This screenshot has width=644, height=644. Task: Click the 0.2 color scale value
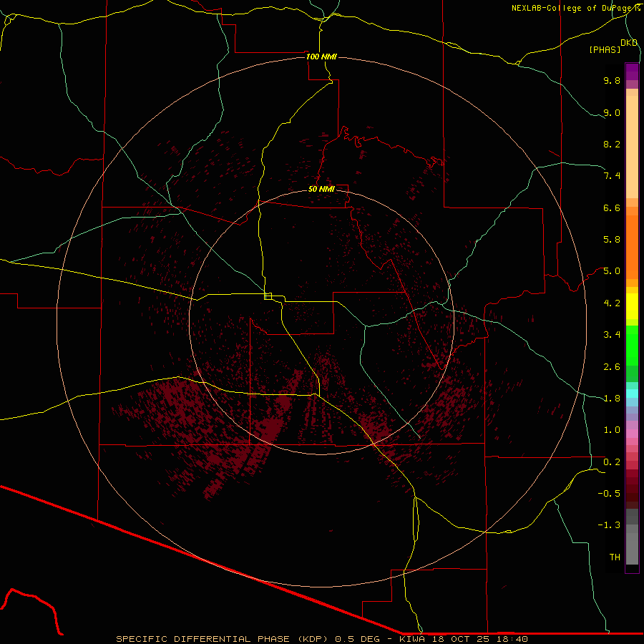tap(612, 462)
